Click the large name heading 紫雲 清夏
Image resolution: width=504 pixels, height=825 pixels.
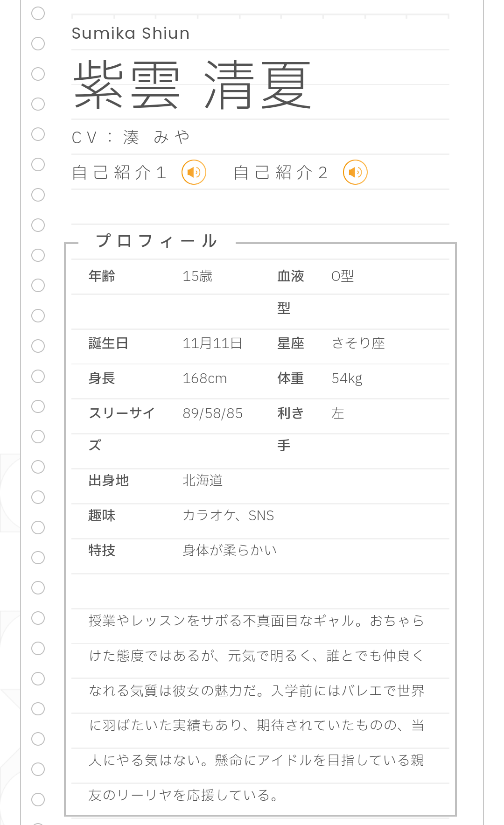pyautogui.click(x=192, y=85)
